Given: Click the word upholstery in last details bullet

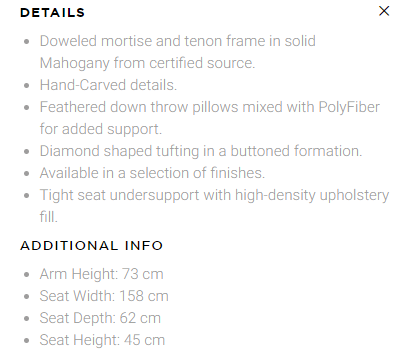Looking at the screenshot, I should tap(354, 195).
